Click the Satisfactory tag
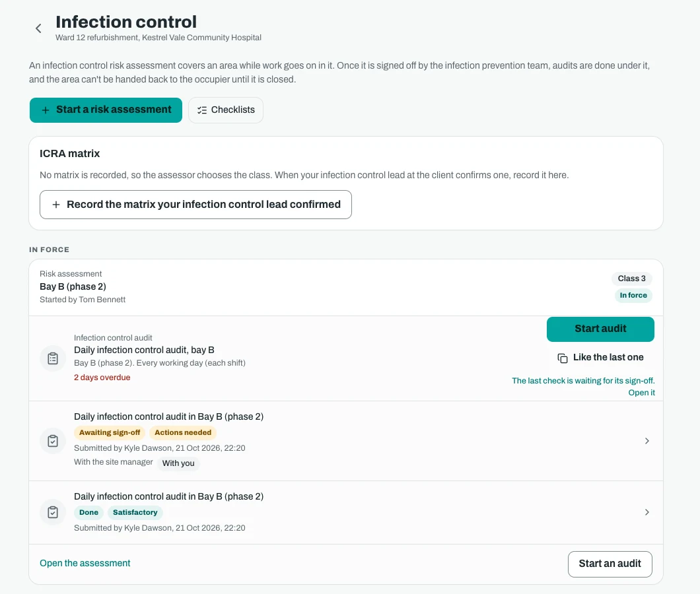700x594 pixels. point(135,512)
